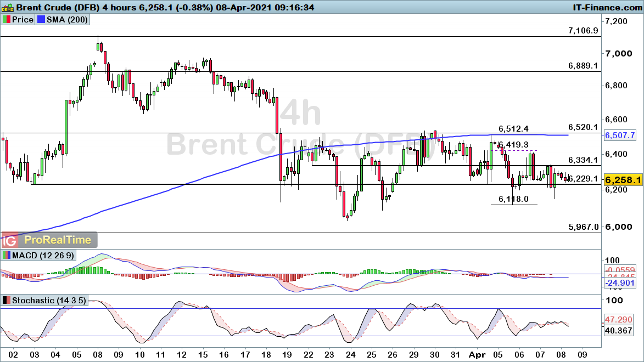The height and width of the screenshot is (362, 644).
Task: Click the 6,118.0 swing low label
Action: (x=513, y=199)
